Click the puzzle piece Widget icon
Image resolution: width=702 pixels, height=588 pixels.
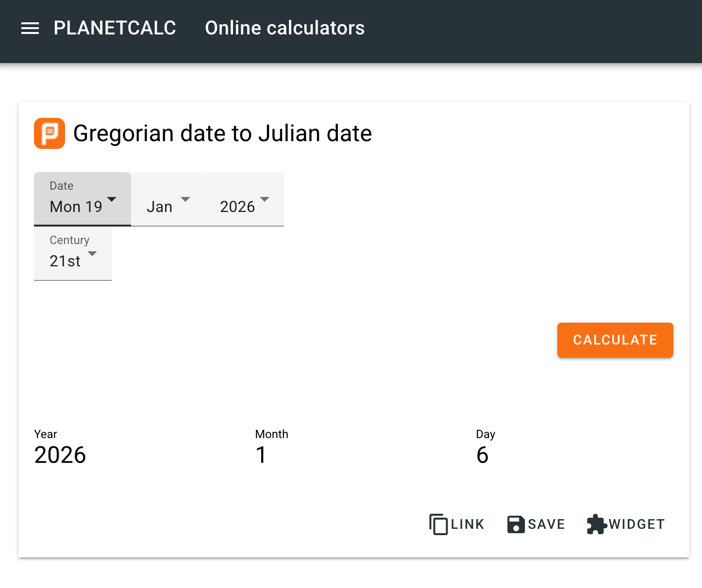[597, 524]
